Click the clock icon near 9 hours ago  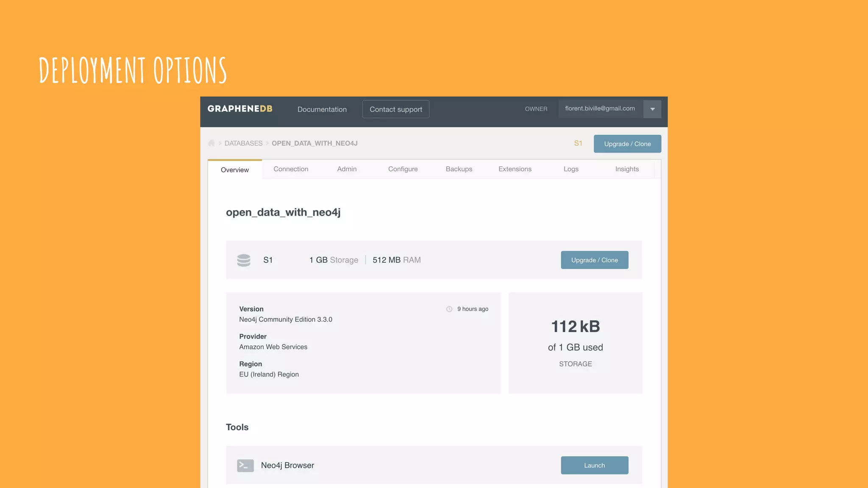coord(449,309)
